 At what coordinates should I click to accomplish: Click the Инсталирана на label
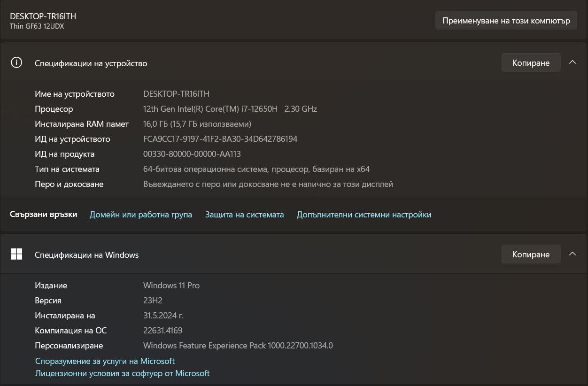click(x=65, y=316)
